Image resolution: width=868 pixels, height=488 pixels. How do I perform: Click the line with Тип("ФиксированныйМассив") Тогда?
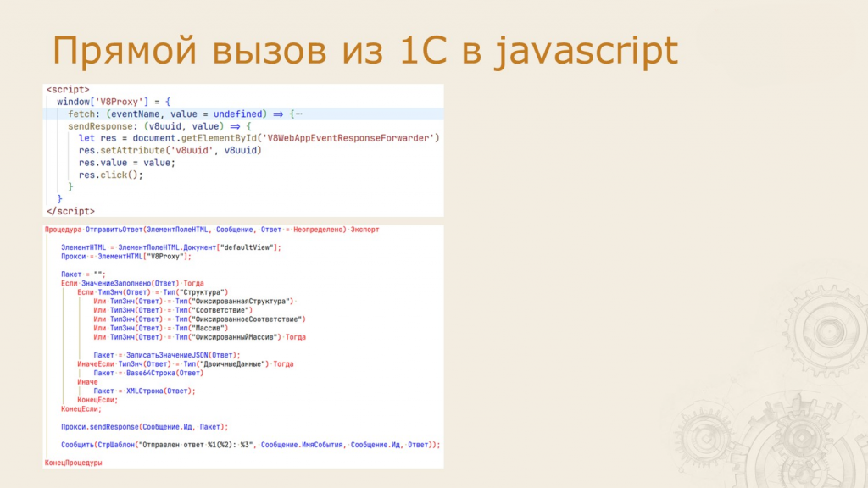(200, 337)
